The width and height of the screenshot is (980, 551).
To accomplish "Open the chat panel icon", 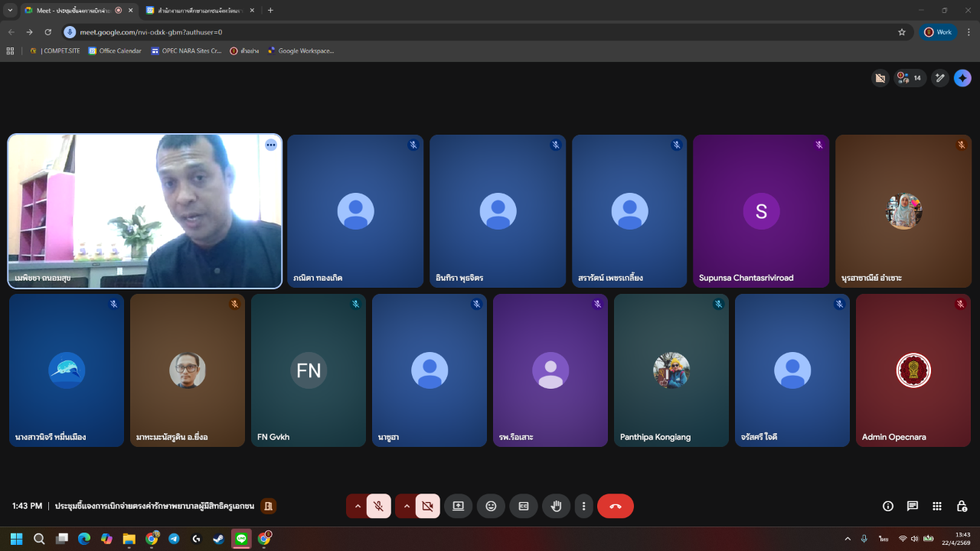I will (x=913, y=506).
